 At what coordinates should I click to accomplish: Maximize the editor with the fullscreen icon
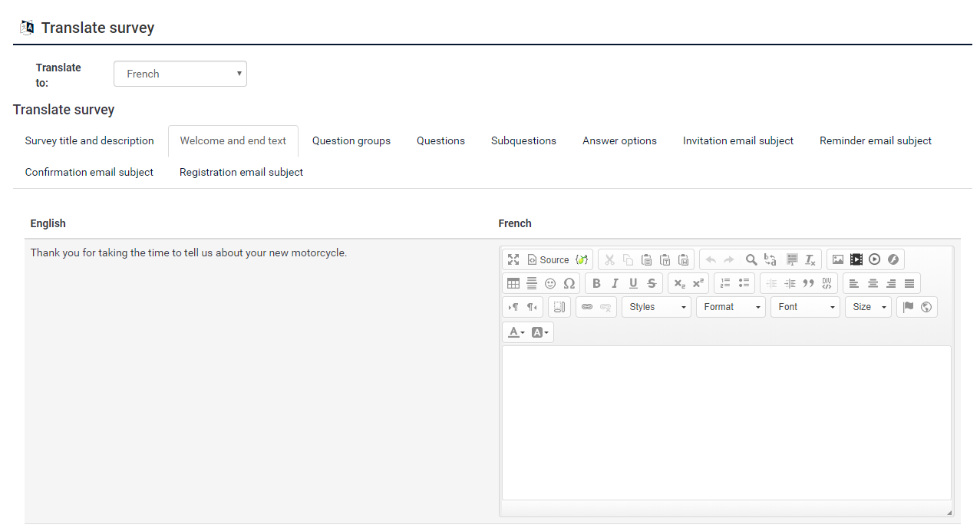513,259
